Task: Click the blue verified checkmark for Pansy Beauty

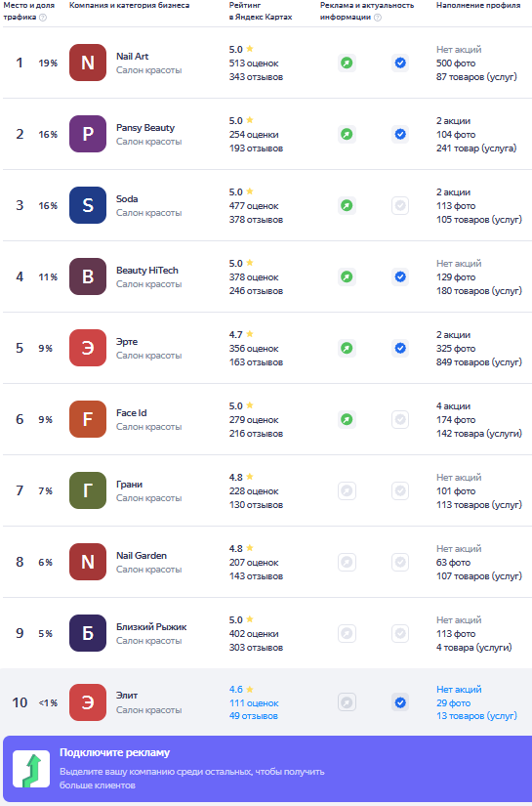Action: [x=400, y=134]
